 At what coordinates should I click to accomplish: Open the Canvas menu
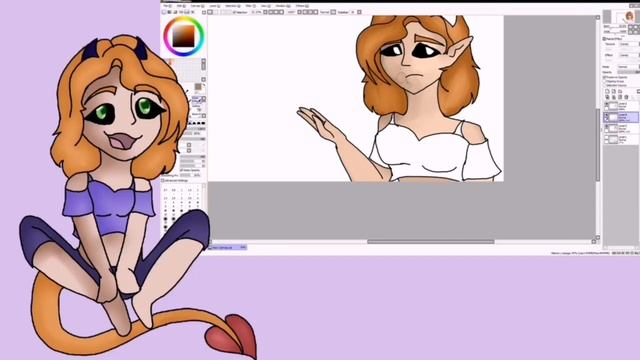click(x=197, y=6)
